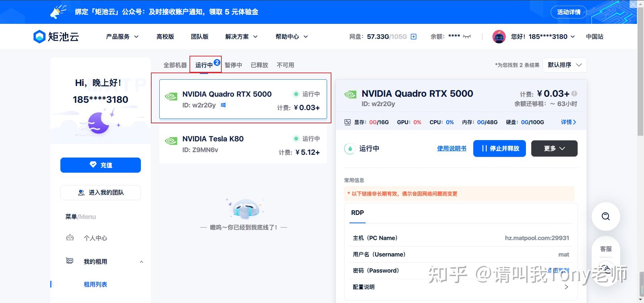Click the ID Z9MN6v text

[200, 150]
